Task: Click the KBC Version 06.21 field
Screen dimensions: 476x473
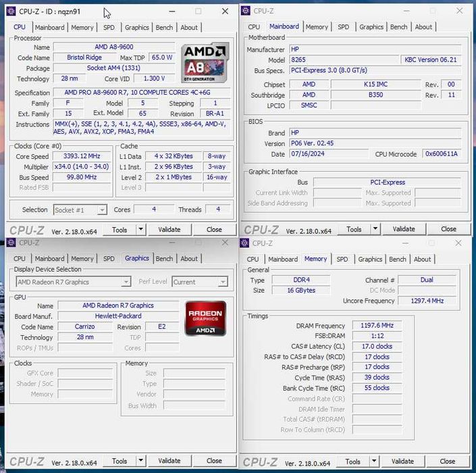Action: tap(431, 59)
